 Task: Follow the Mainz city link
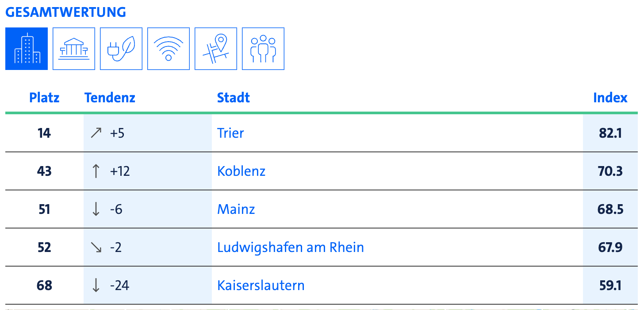[236, 209]
